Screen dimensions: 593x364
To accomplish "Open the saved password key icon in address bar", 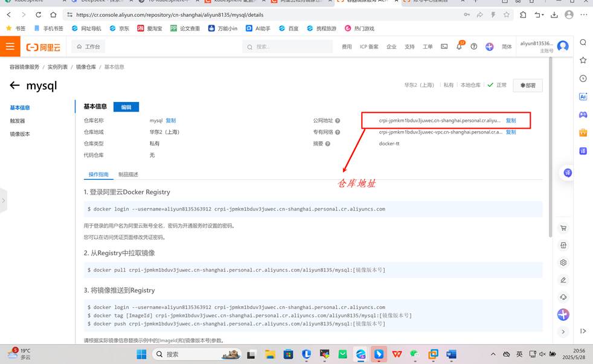I will [467, 14].
